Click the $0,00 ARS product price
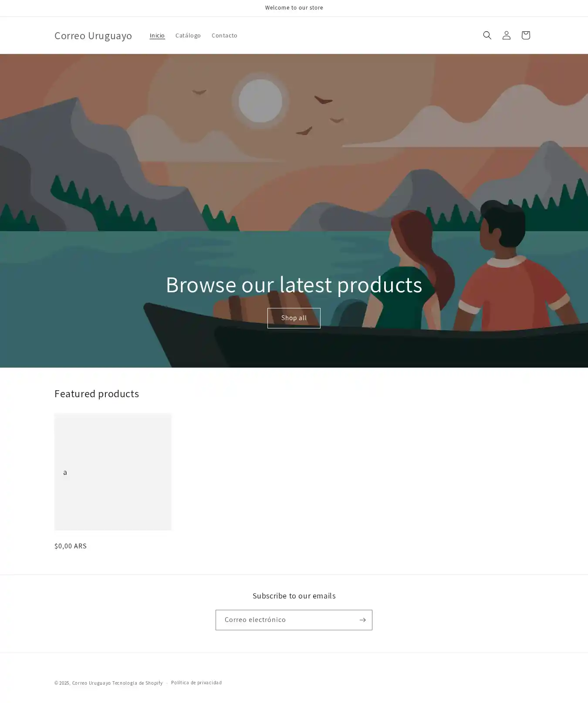 71,546
